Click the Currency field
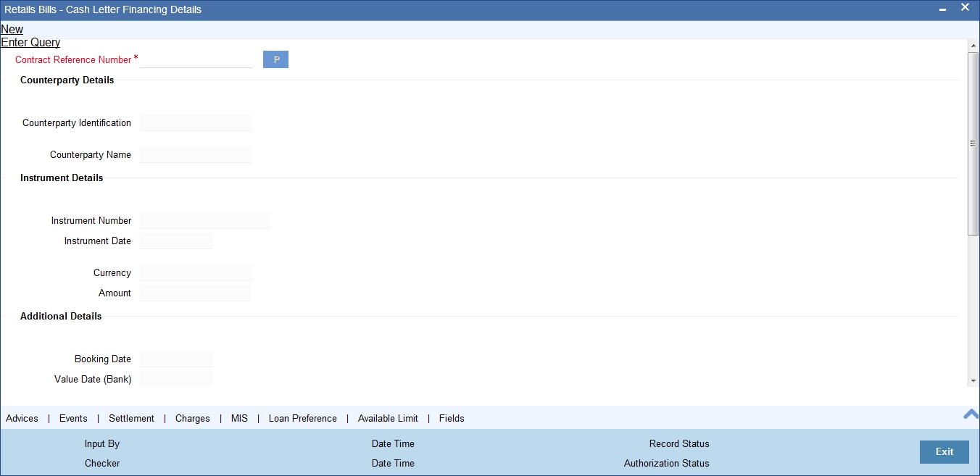The image size is (980, 476). click(196, 272)
